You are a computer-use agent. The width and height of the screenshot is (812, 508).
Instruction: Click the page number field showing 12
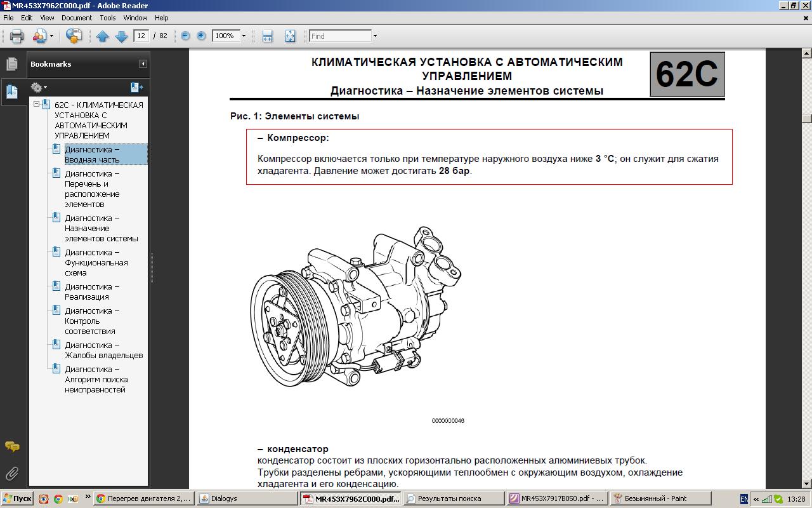click(141, 36)
